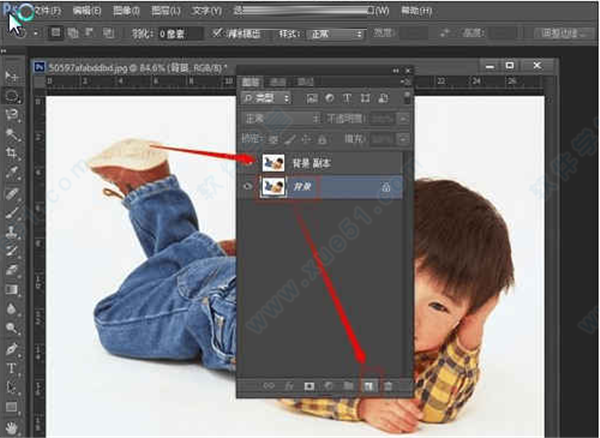Toggle visibility of 背景 副本 layer

tap(247, 161)
